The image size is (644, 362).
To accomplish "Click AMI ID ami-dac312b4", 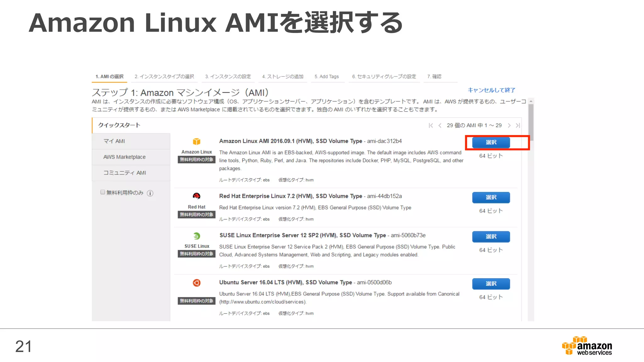I will pyautogui.click(x=384, y=141).
